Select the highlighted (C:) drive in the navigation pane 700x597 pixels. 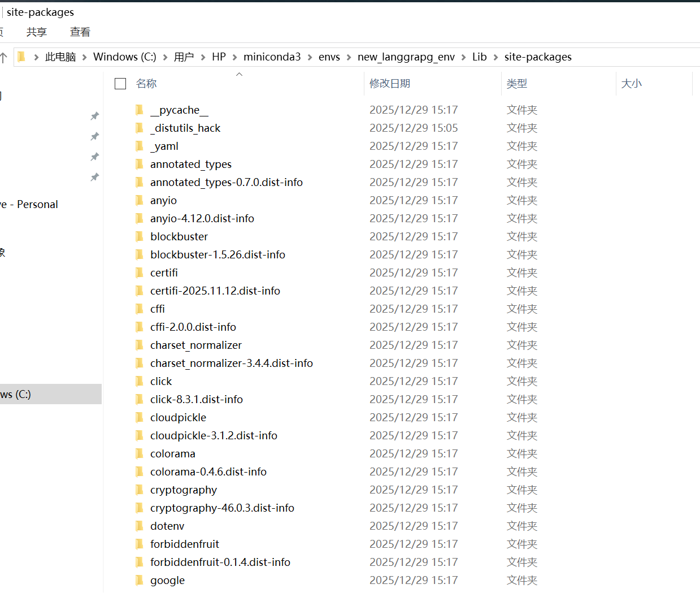51,394
